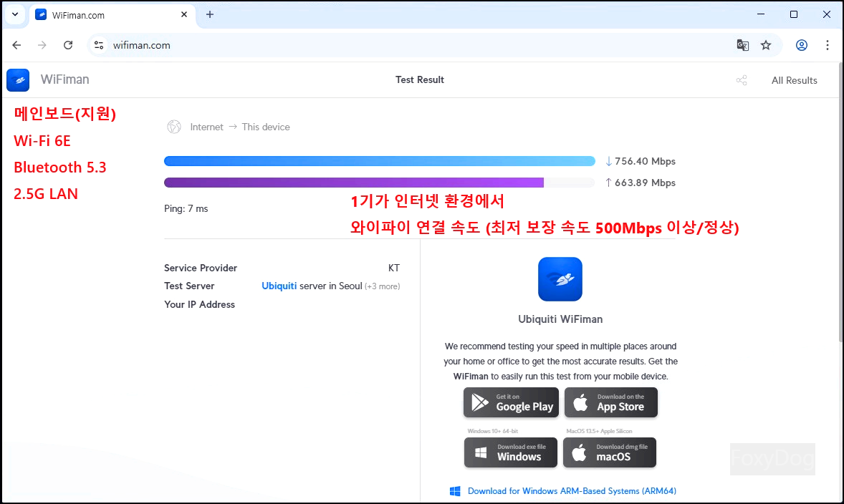Select the 663.89 Mbps upload value
This screenshot has height=504, width=844.
click(645, 183)
